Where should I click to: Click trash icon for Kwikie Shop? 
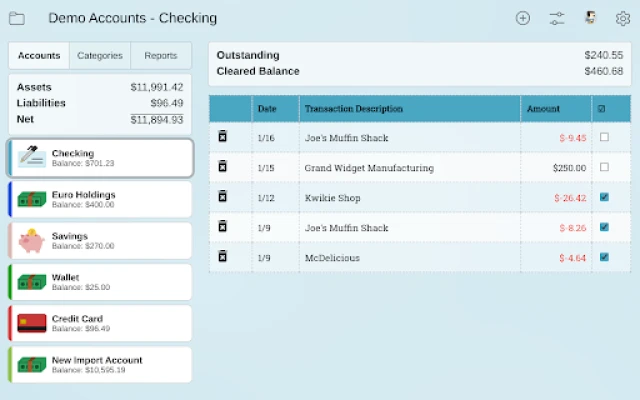pyautogui.click(x=223, y=197)
